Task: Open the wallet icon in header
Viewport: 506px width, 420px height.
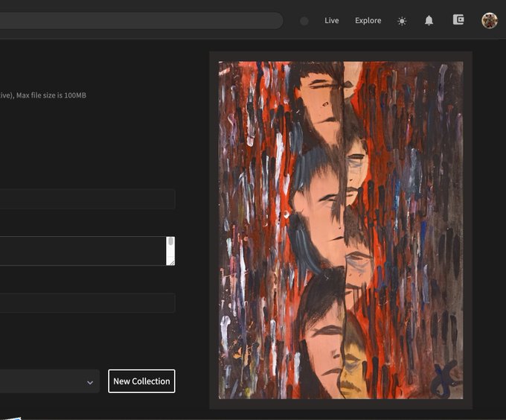Action: [458, 19]
